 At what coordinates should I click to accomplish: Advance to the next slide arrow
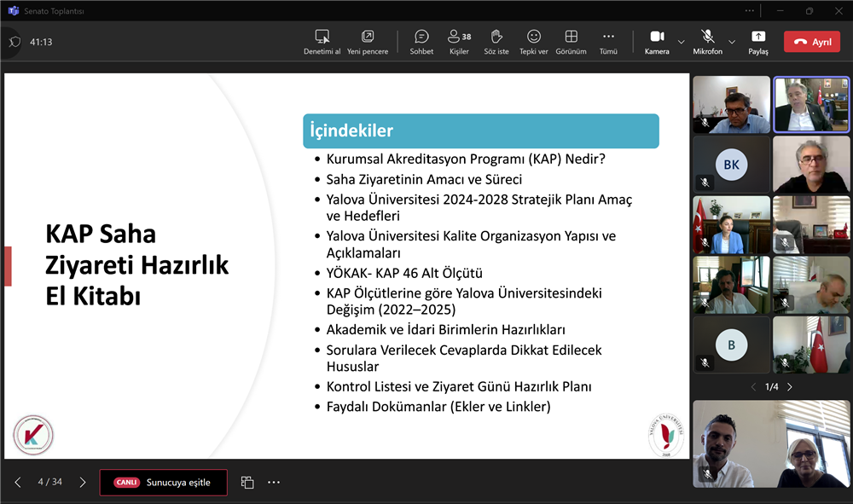coord(82,482)
